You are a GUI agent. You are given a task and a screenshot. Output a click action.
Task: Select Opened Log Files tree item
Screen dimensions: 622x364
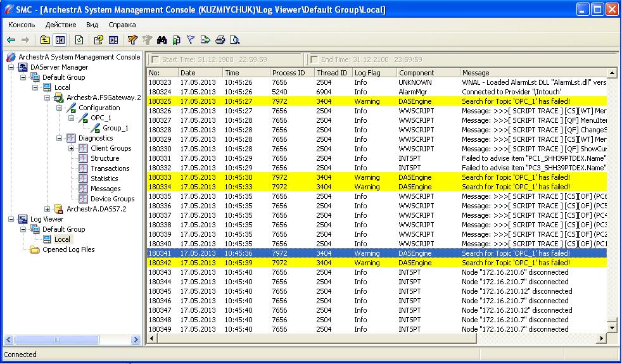click(x=68, y=249)
